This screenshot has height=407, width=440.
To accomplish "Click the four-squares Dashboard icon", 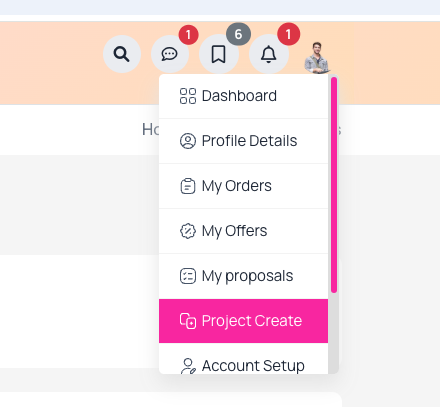I will coord(188,96).
